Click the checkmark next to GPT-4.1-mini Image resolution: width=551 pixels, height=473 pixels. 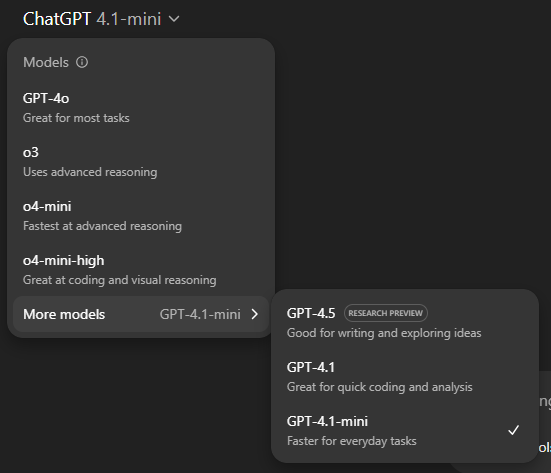pos(513,430)
